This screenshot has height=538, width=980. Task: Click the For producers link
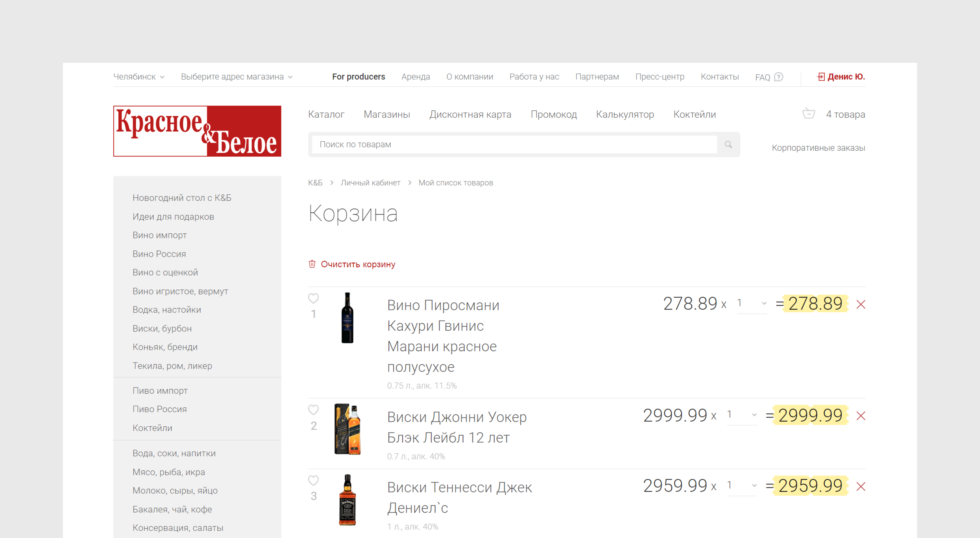[x=358, y=77]
